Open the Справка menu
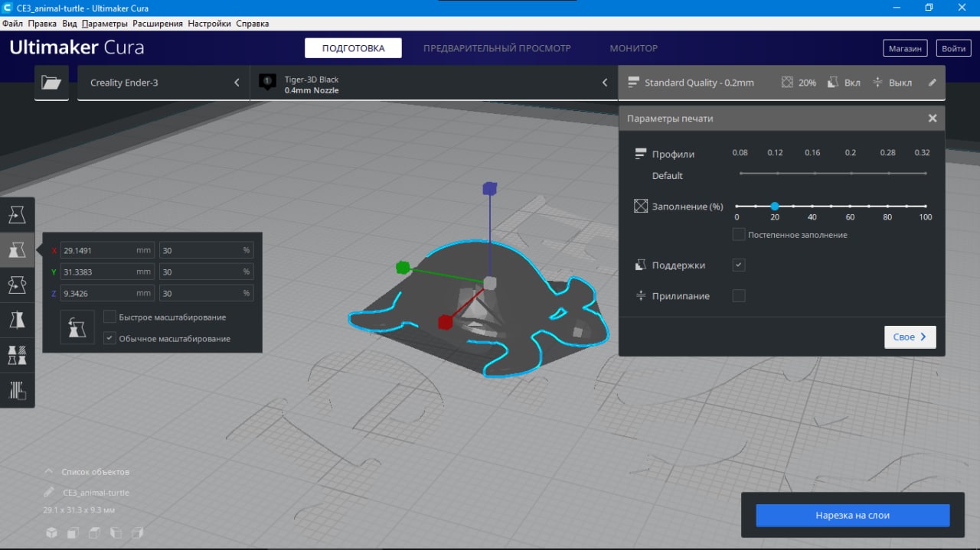Screen dimensions: 980x550 click(x=253, y=24)
